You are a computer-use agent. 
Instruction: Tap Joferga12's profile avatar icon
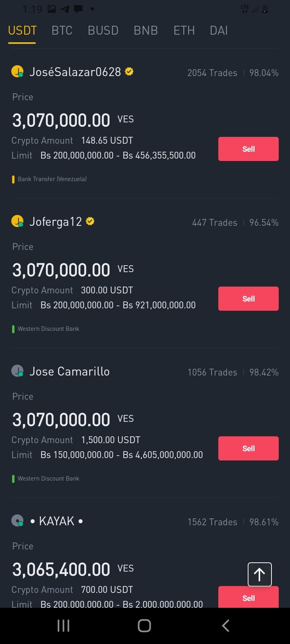[17, 221]
